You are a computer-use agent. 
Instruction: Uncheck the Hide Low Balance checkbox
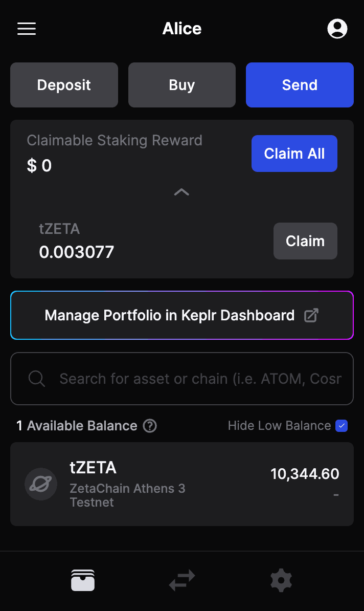(342, 425)
